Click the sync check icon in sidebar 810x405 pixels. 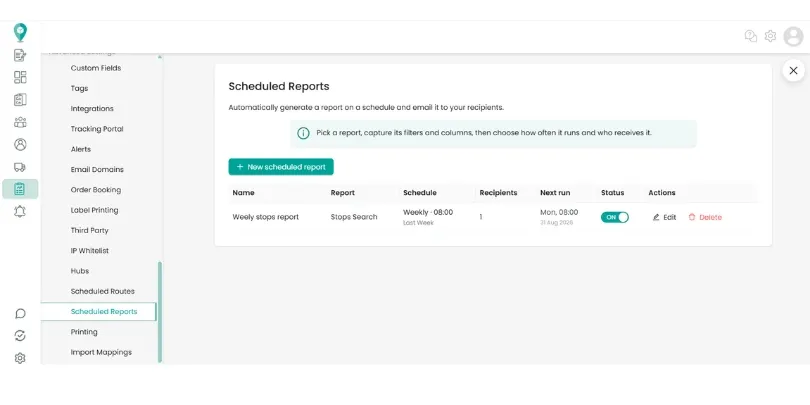20,336
